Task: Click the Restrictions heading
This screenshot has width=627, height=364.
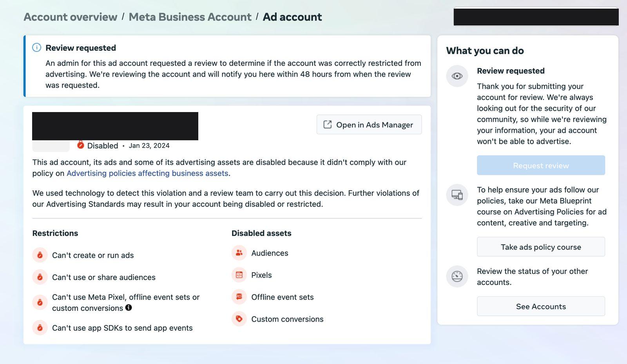Action: click(55, 233)
